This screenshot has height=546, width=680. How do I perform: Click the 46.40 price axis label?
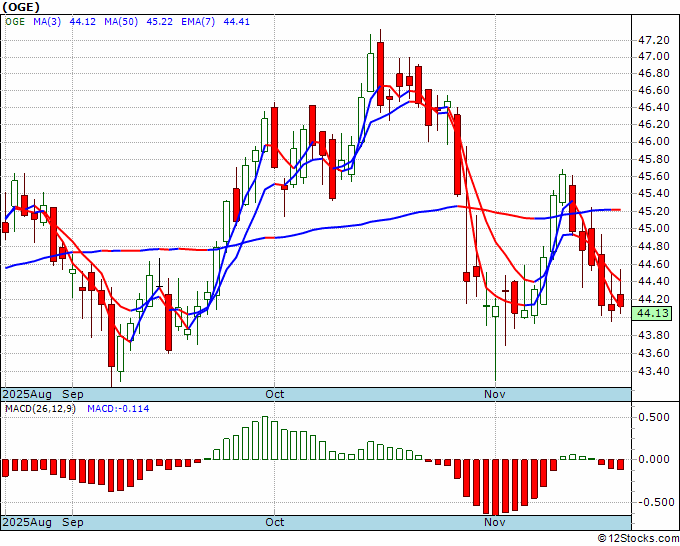pyautogui.click(x=654, y=107)
